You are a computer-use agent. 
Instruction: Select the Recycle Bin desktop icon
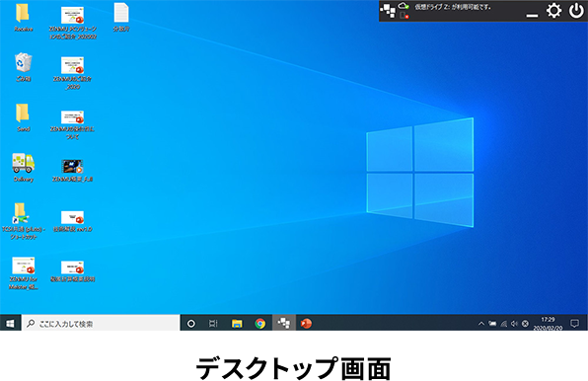point(24,67)
